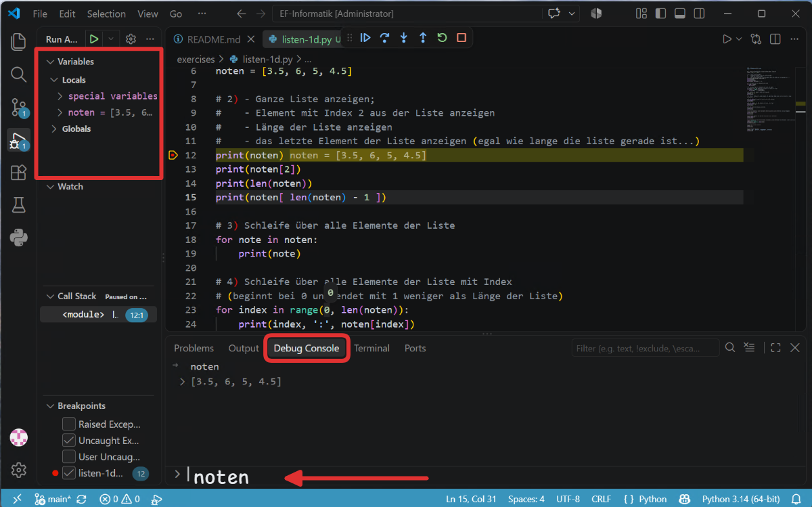Image resolution: width=812 pixels, height=507 pixels.
Task: Continue debugging with the debug toolbar play icon
Action: click(x=365, y=38)
